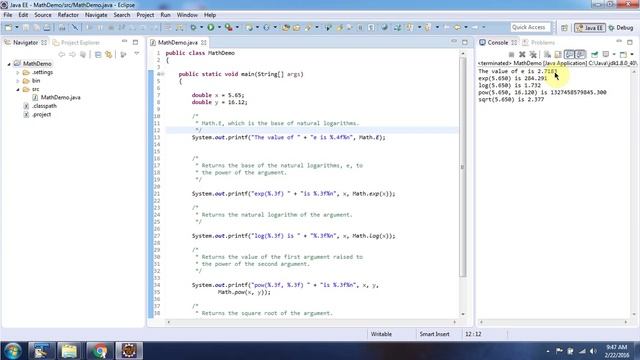
Task: Toggle Link with Editor in Navigator
Action: coord(109,54)
